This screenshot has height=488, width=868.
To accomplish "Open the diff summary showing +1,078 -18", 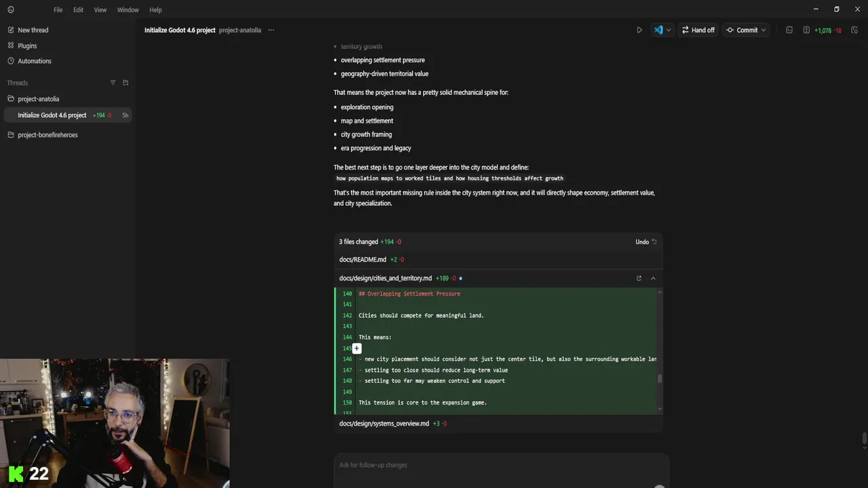I will coord(823,30).
